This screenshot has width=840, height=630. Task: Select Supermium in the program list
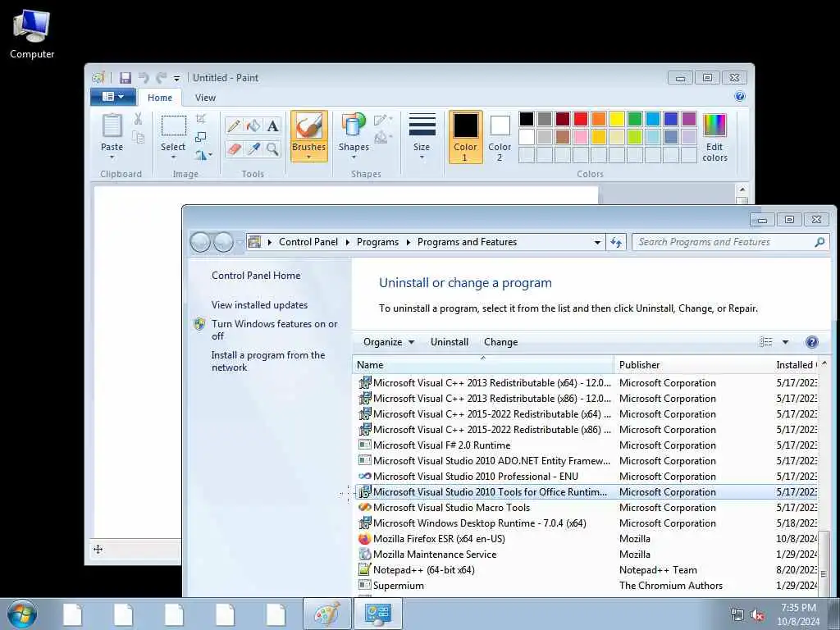[587, 586]
